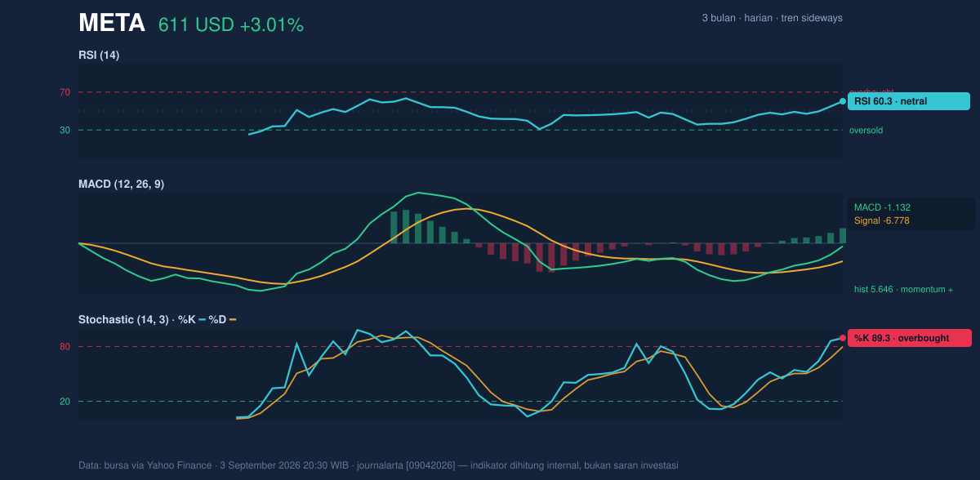Click the RSI 30 axis label
This screenshot has height=480, width=980.
click(x=65, y=130)
